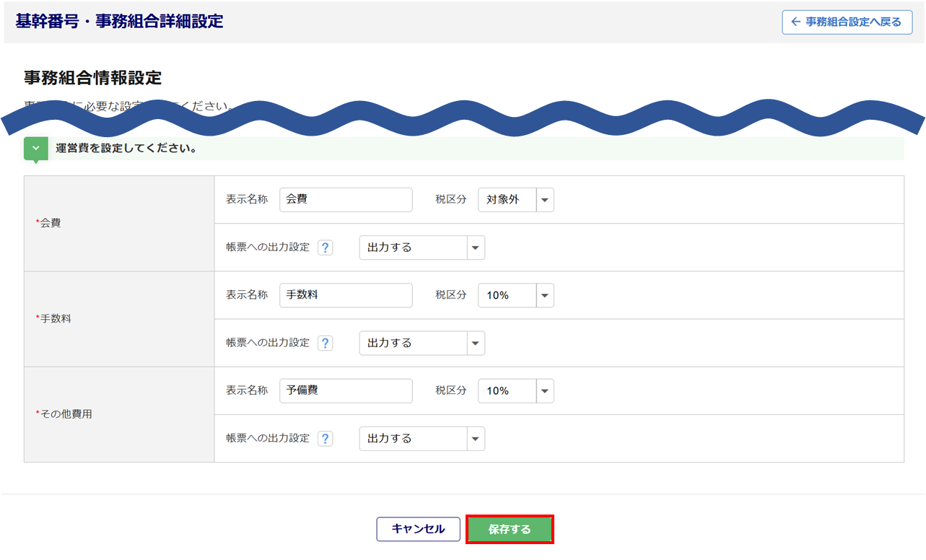Image resolution: width=926 pixels, height=560 pixels.
Task: Click the 会費 display name field
Action: click(346, 200)
